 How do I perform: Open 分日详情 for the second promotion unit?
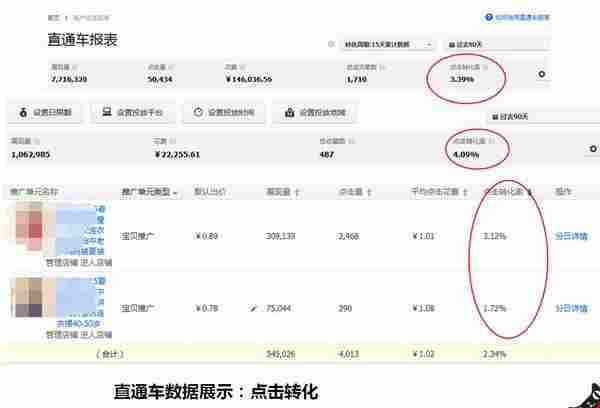coord(571,308)
